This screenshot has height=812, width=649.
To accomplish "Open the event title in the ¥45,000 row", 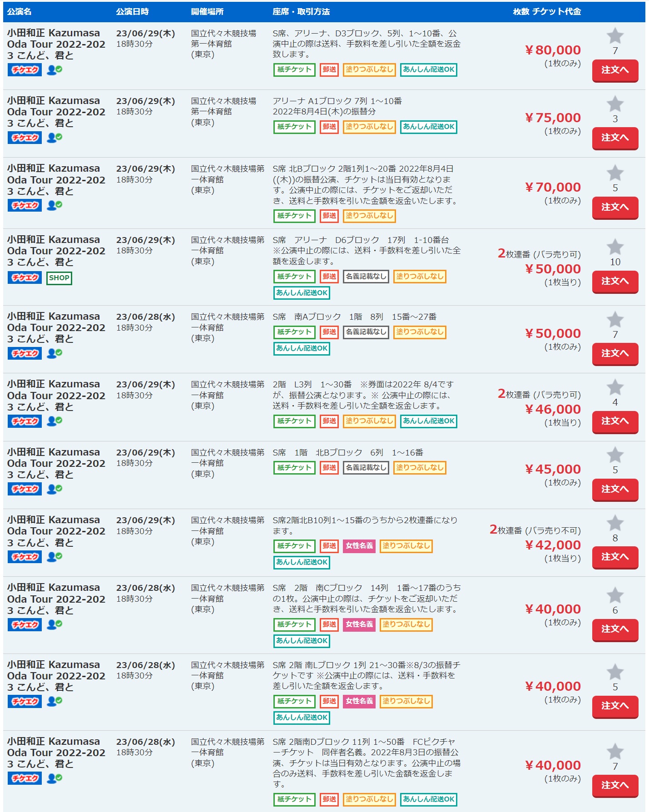I will click(x=56, y=463).
